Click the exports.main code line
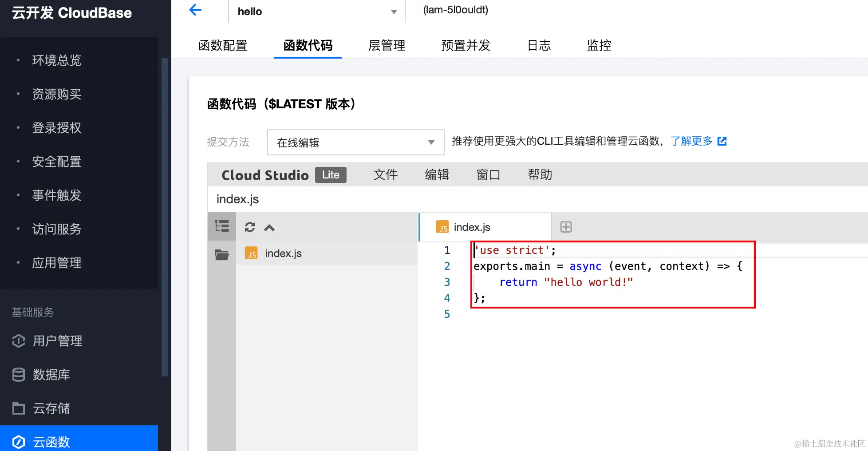The height and width of the screenshot is (451, 868). tap(608, 266)
